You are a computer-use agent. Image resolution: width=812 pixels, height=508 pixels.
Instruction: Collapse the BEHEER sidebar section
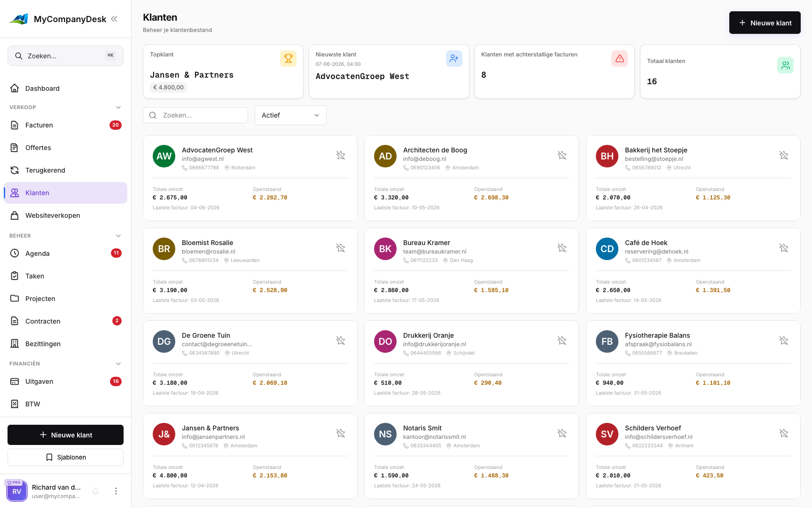click(118, 236)
